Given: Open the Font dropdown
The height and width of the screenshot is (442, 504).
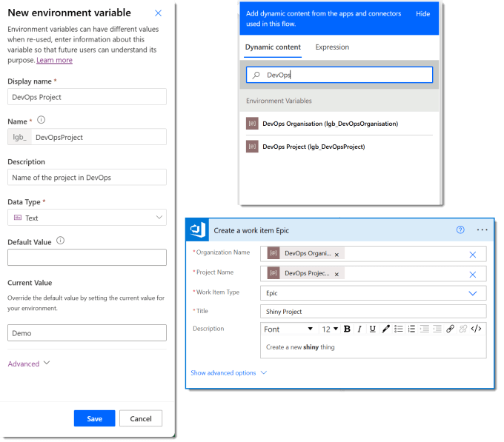Looking at the screenshot, I should 288,329.
